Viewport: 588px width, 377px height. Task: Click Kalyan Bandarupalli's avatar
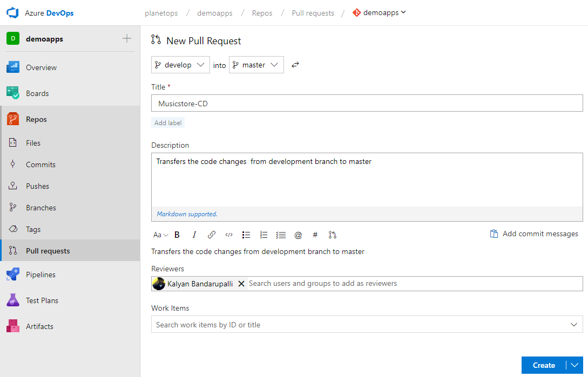[x=159, y=284]
